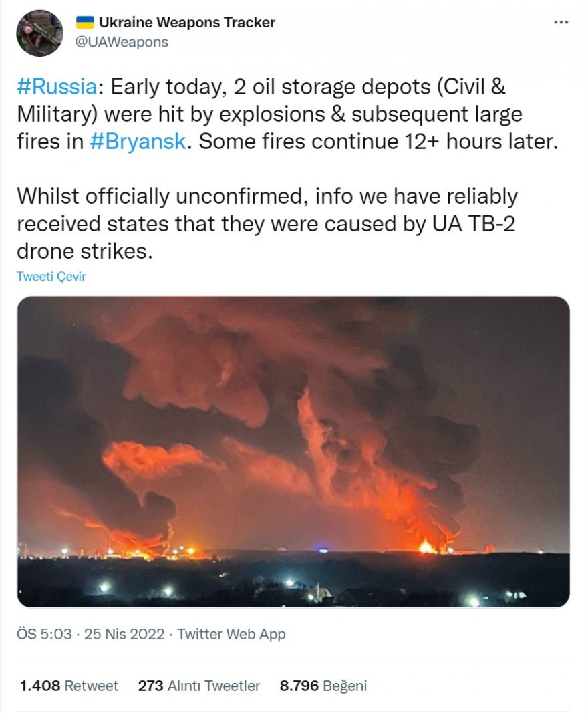Click the Ukraine flag emoji beside the name
This screenshot has height=713, width=588.
coord(85,23)
